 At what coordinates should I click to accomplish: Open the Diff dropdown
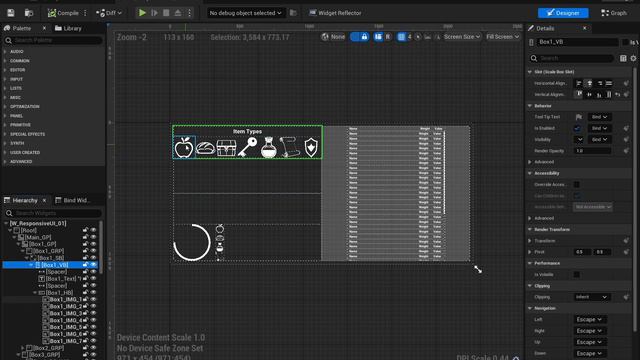109,13
